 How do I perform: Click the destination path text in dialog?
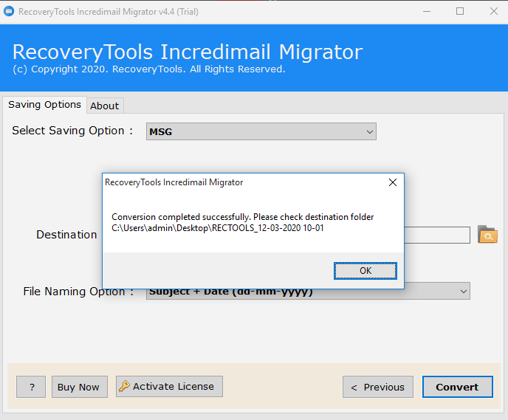tap(218, 228)
